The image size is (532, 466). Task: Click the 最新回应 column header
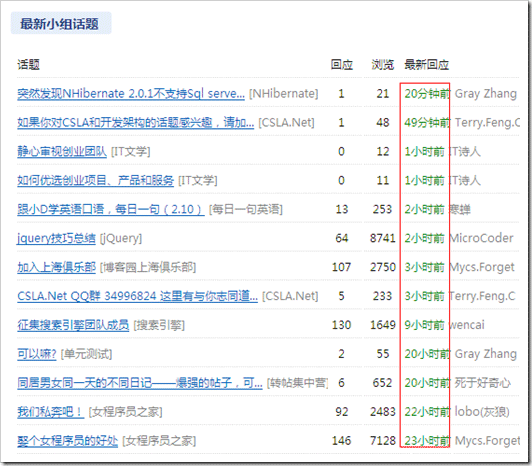pos(426,64)
